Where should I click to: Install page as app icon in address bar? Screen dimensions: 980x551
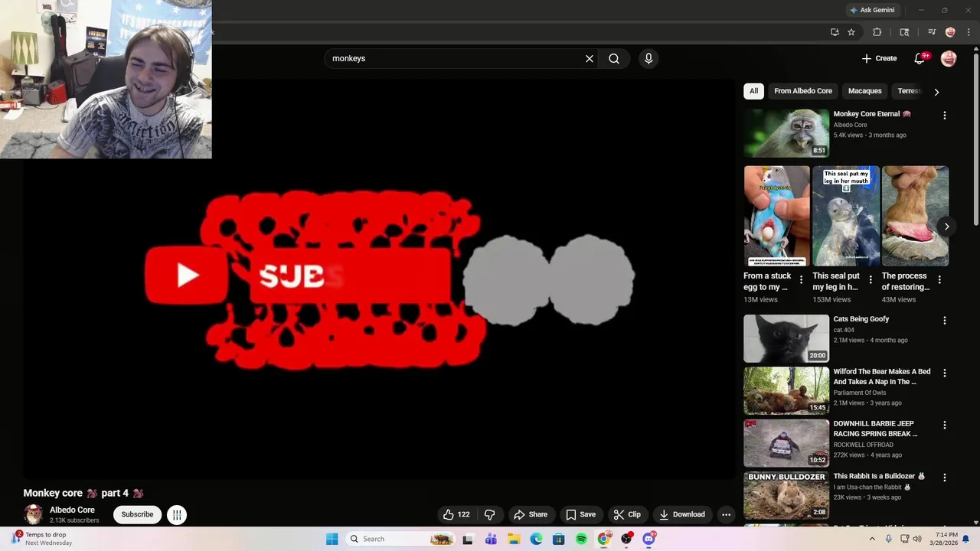click(835, 32)
